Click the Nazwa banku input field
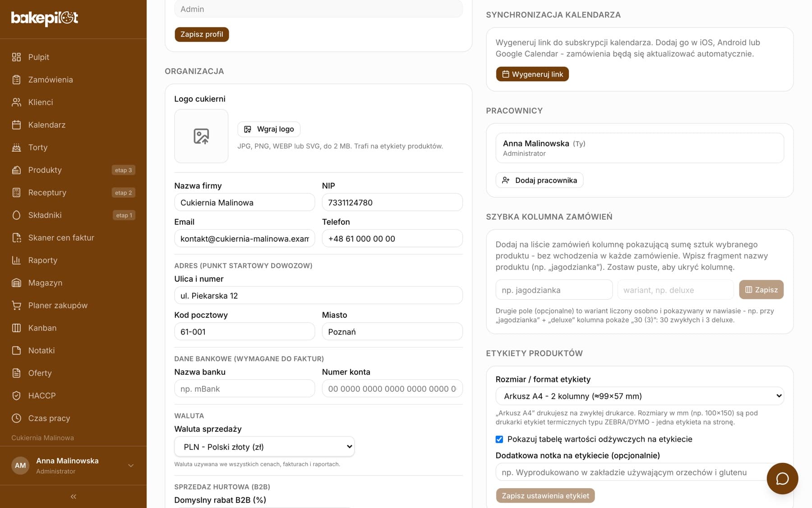 (245, 388)
